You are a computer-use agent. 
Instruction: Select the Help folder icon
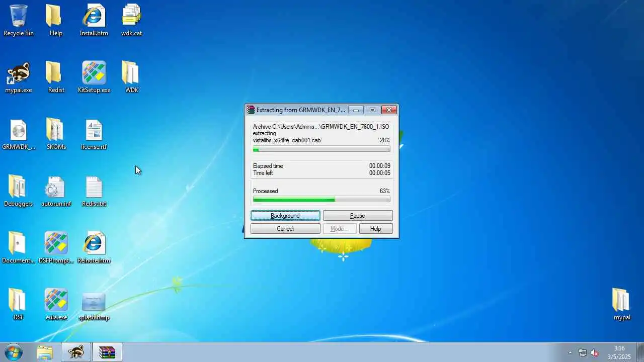(56, 20)
